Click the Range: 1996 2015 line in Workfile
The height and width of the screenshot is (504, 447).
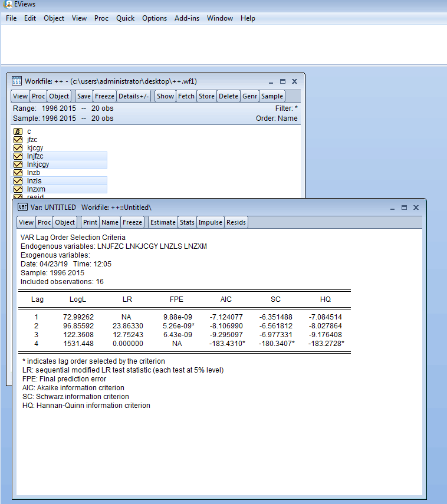[63, 108]
